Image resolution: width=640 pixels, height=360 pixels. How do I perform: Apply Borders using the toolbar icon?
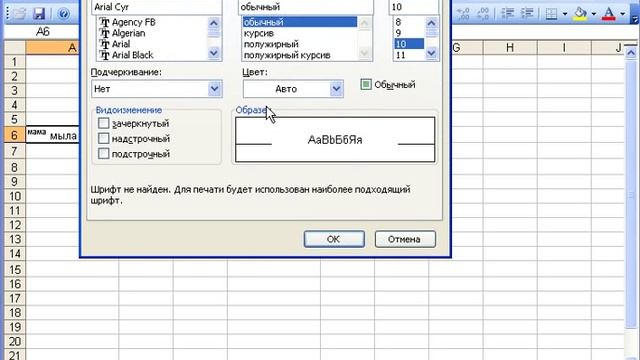point(551,13)
